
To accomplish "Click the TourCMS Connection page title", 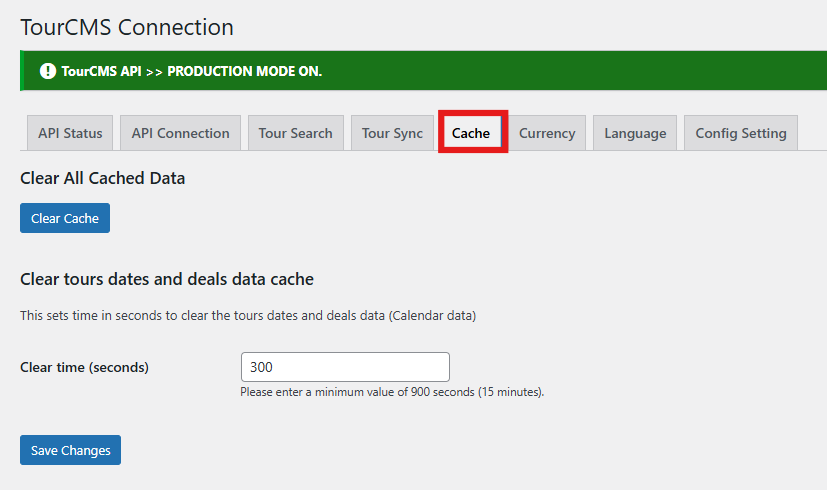I will 127,27.
